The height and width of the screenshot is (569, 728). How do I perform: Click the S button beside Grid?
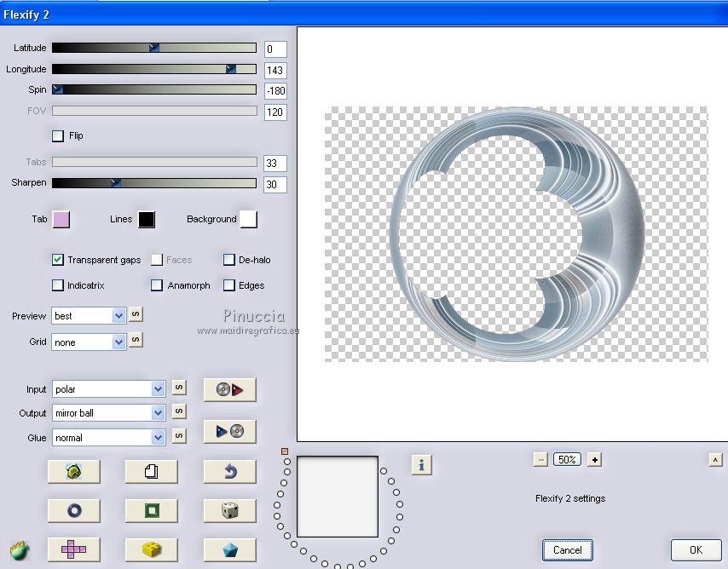tap(135, 340)
